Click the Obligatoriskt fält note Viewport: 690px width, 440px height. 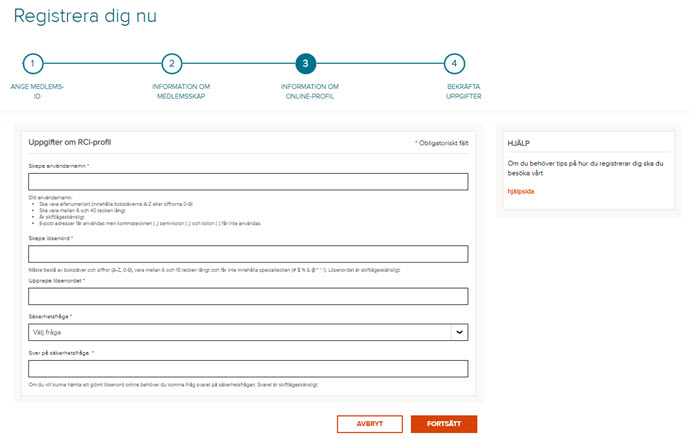[x=442, y=143]
